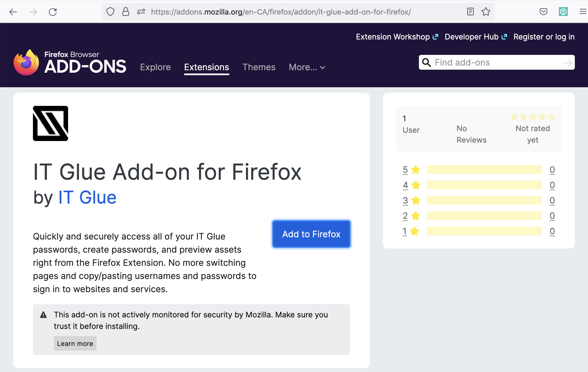The height and width of the screenshot is (372, 588).
Task: Click the Register or log in link
Action: coord(544,37)
